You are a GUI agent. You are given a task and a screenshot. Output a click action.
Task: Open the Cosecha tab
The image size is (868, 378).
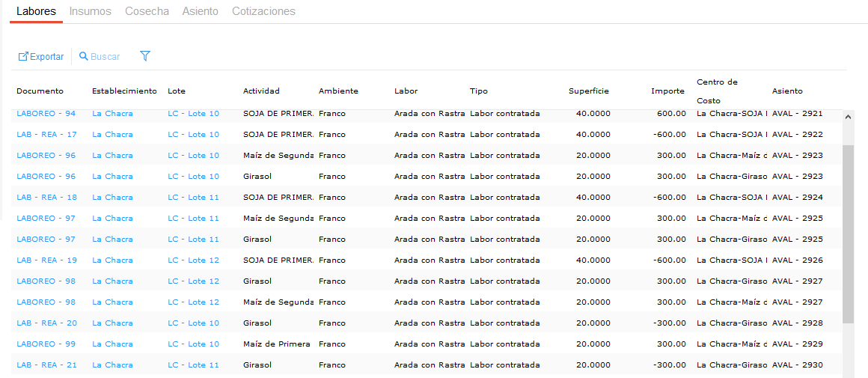click(x=147, y=11)
